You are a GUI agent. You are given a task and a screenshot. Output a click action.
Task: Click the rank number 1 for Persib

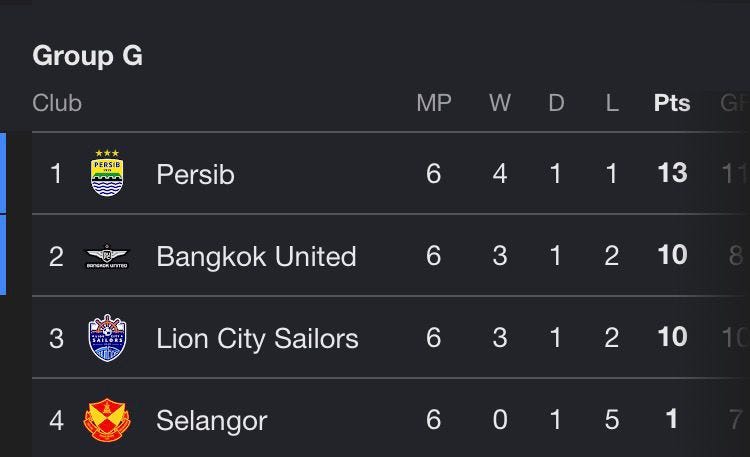56,174
